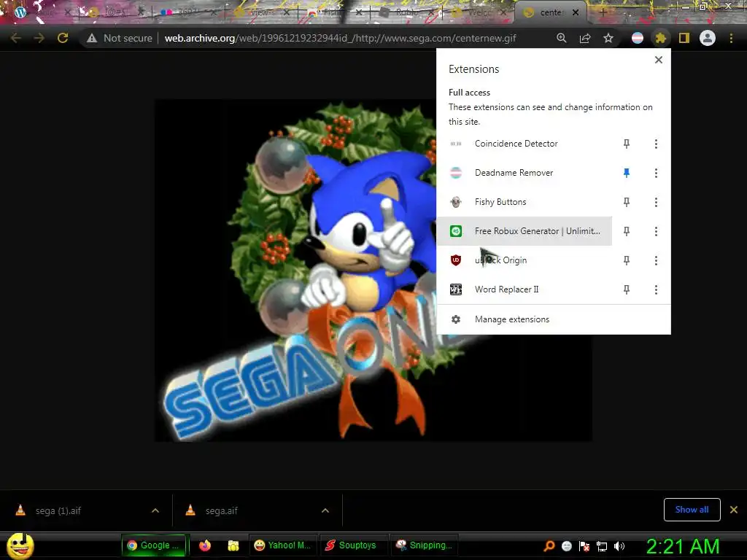
Task: Click the system tray search icon
Action: pos(549,546)
